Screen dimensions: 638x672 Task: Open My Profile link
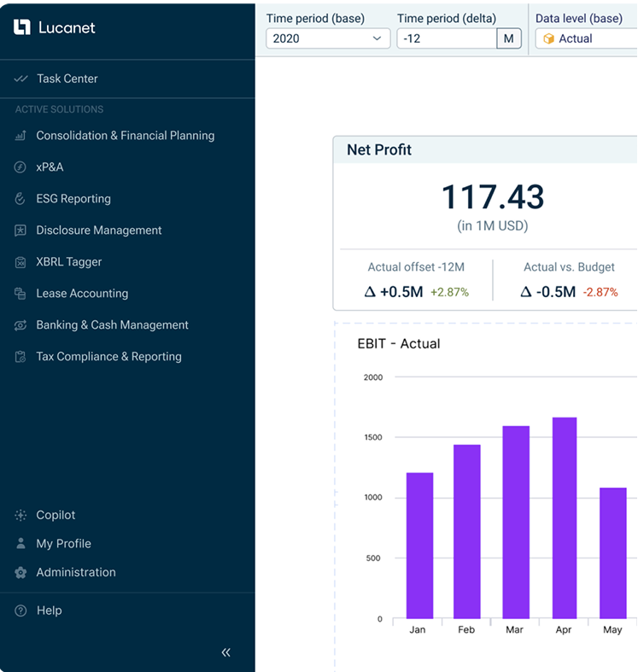tap(63, 544)
